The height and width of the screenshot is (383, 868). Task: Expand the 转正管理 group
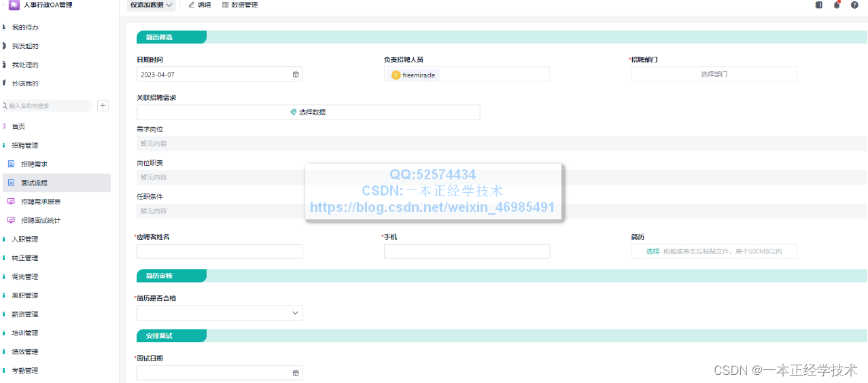click(x=24, y=258)
